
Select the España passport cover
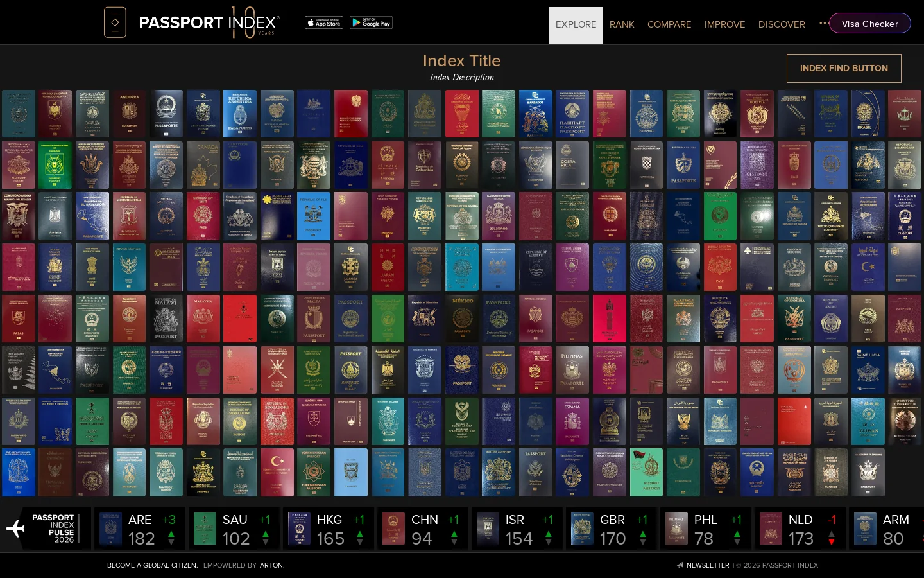pyautogui.click(x=572, y=421)
